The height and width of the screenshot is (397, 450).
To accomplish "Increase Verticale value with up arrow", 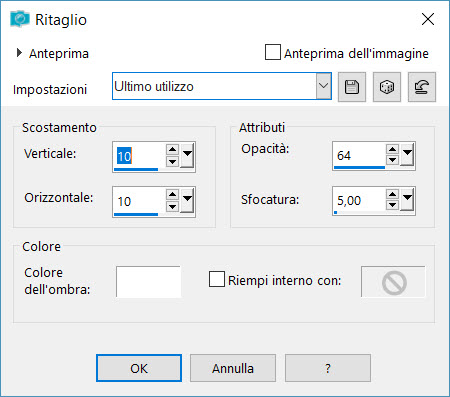I will tap(172, 149).
